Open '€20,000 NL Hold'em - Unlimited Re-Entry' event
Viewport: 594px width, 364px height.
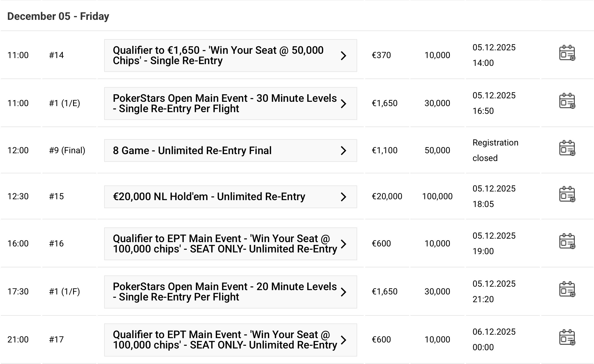click(209, 197)
